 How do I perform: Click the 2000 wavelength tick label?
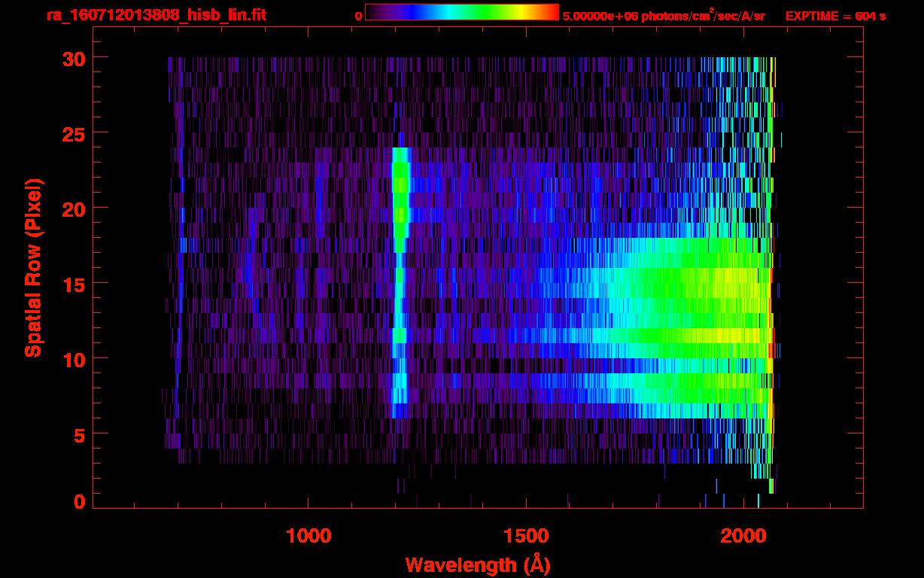point(743,536)
